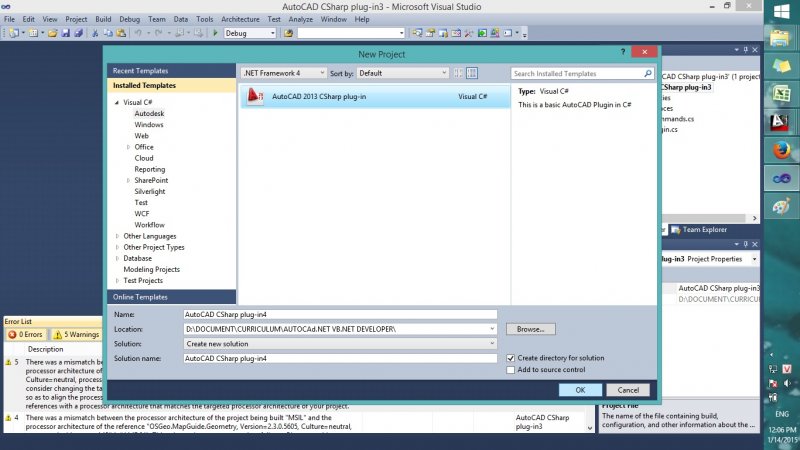This screenshot has width=800, height=450.
Task: Open the Build menu
Action: point(103,19)
